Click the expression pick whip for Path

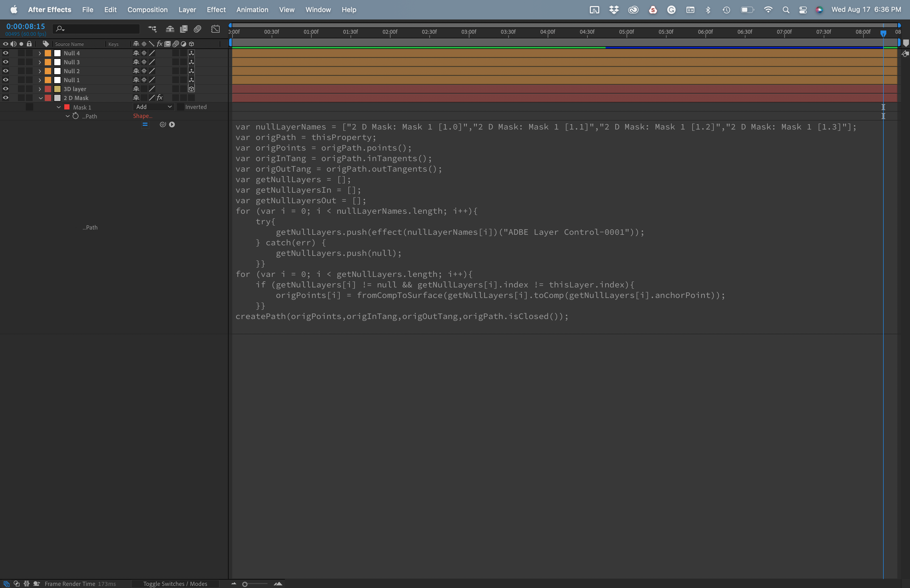click(x=163, y=124)
